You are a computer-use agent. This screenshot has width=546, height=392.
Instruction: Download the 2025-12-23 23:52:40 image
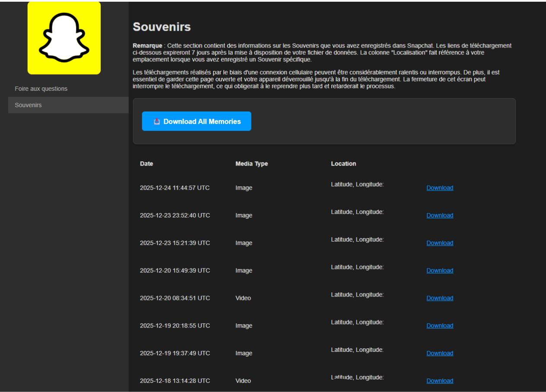click(440, 216)
